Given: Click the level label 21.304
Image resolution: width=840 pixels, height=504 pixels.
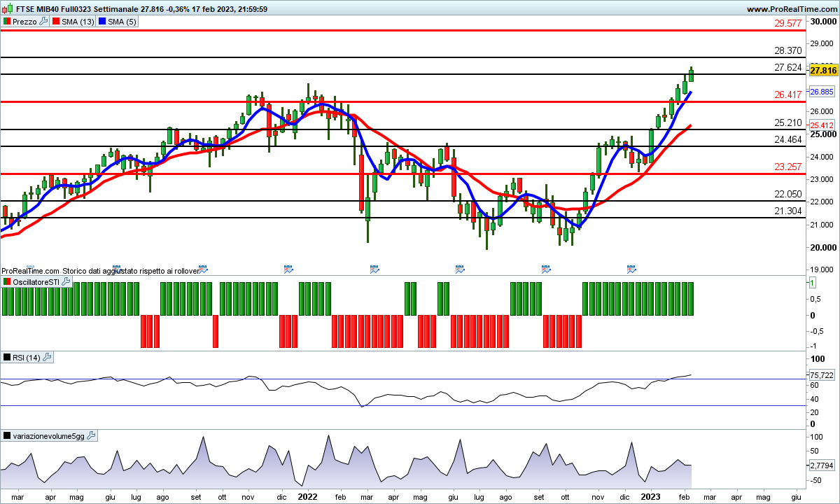Looking at the screenshot, I should 788,211.
